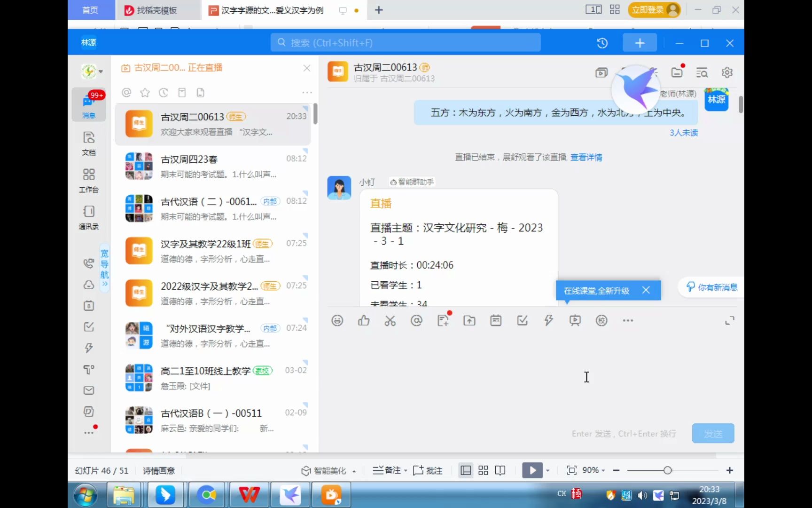The width and height of the screenshot is (812, 508).
Task: Click the school (校) icon in chat toolbar
Action: 601,321
